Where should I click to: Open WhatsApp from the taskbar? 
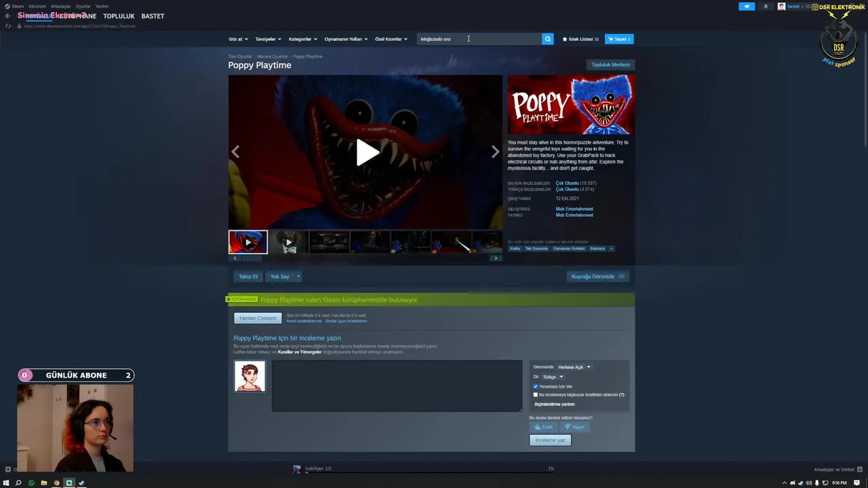coord(31,483)
